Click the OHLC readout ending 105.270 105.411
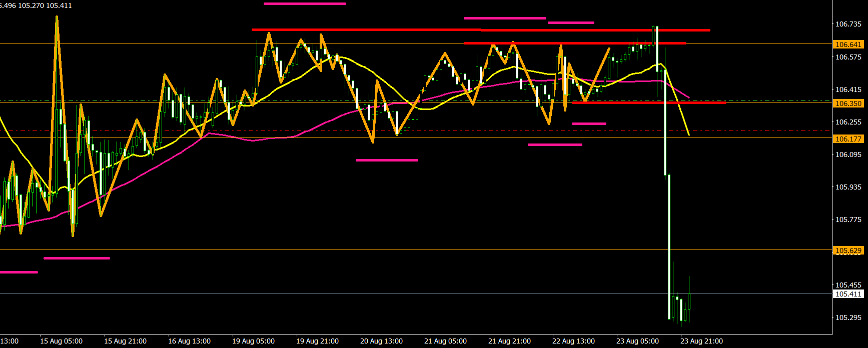Image resolution: width=868 pixels, height=348 pixels. point(36,5)
